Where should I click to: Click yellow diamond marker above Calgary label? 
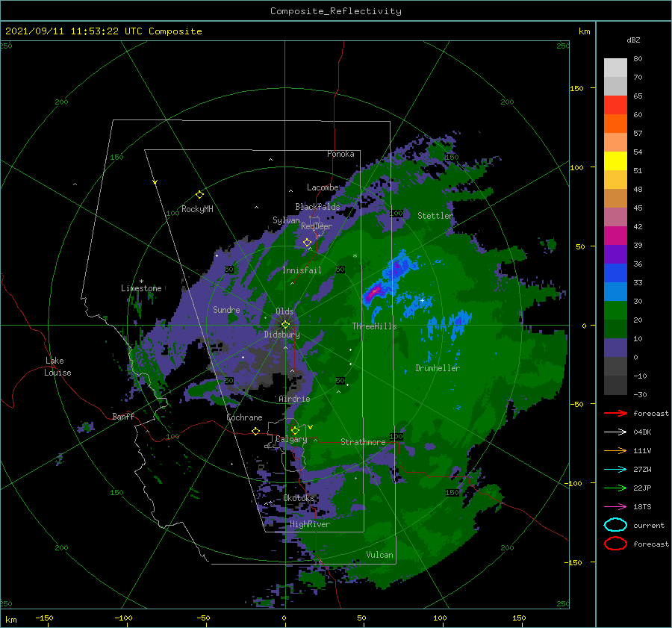[x=295, y=430]
